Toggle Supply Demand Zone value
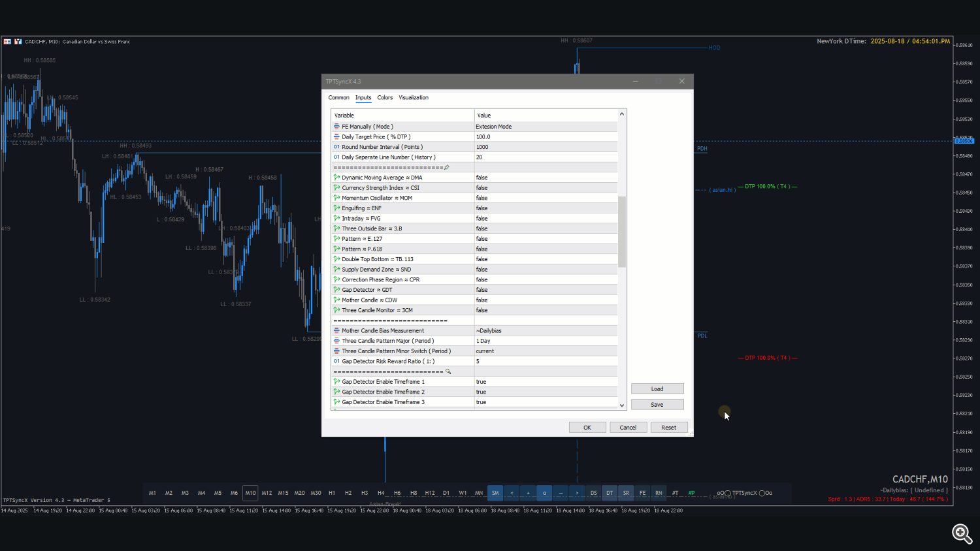This screenshot has width=980, height=551. pos(546,270)
